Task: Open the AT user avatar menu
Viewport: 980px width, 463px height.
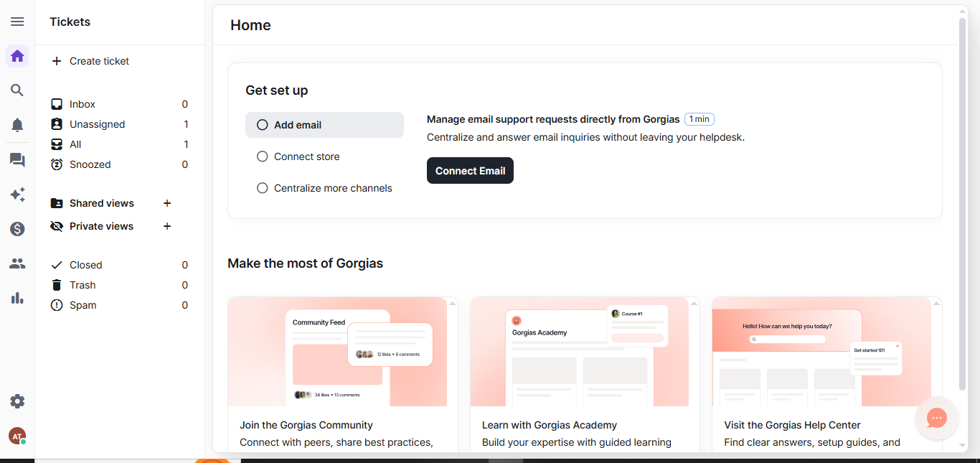Action: [17, 436]
